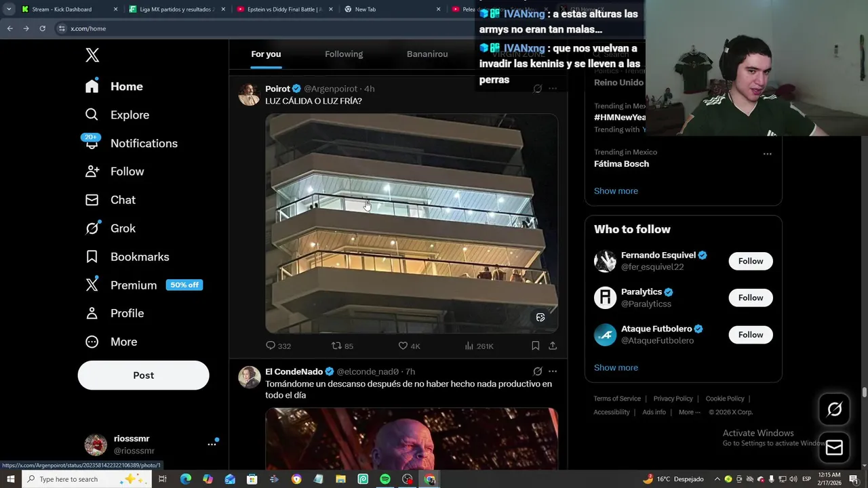Switch to Liga MX partidos tab
The width and height of the screenshot is (868, 488).
pyautogui.click(x=177, y=9)
